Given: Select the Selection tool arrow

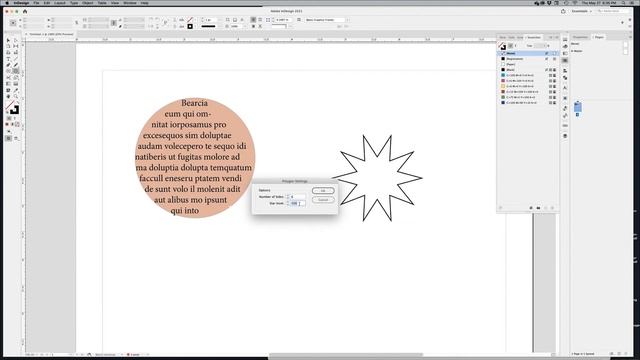Looking at the screenshot, I should point(8,40).
